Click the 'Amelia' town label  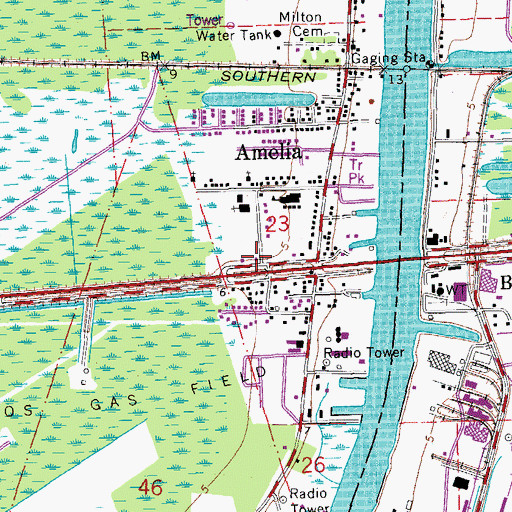pyautogui.click(x=269, y=152)
